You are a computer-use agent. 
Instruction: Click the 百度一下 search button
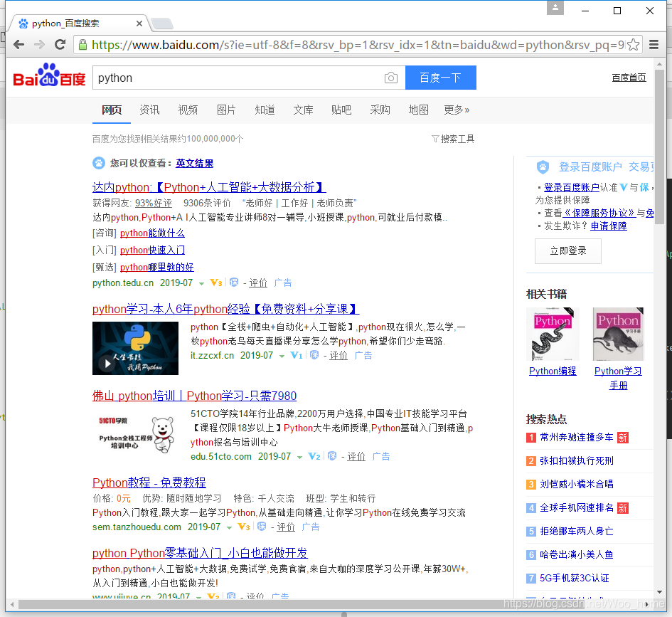441,78
